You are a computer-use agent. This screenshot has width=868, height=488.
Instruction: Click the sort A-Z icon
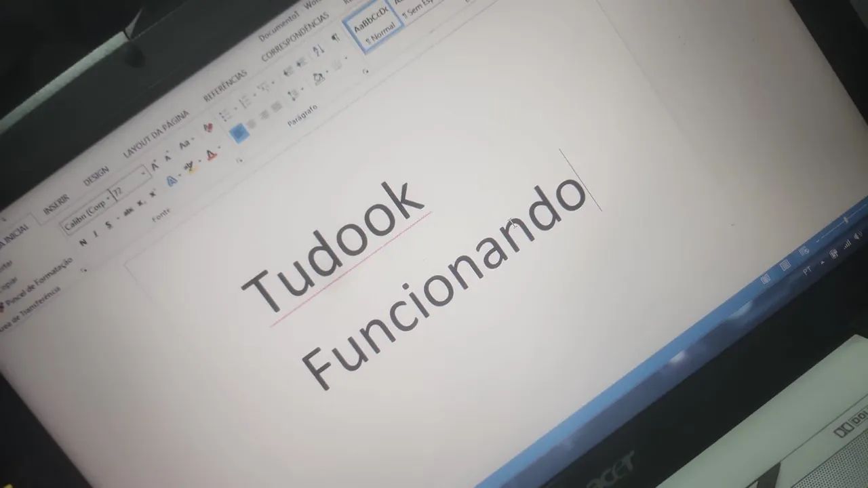319,50
